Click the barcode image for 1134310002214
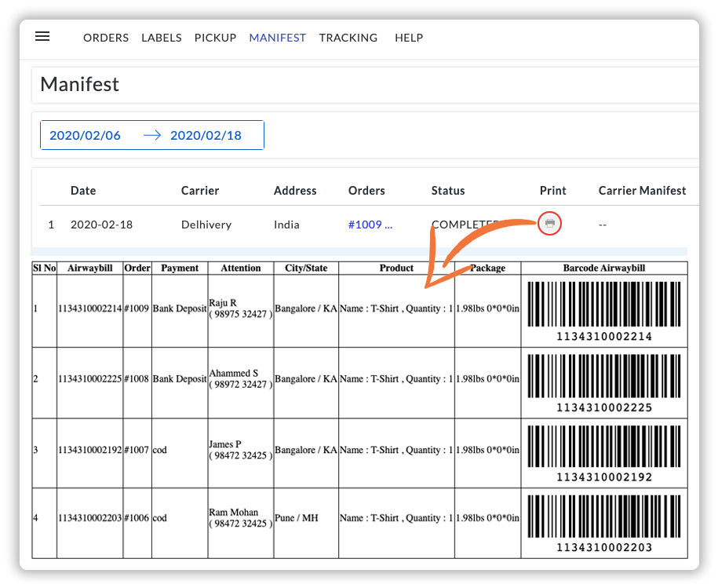Image resolution: width=718 pixels, height=588 pixels. pos(604,304)
